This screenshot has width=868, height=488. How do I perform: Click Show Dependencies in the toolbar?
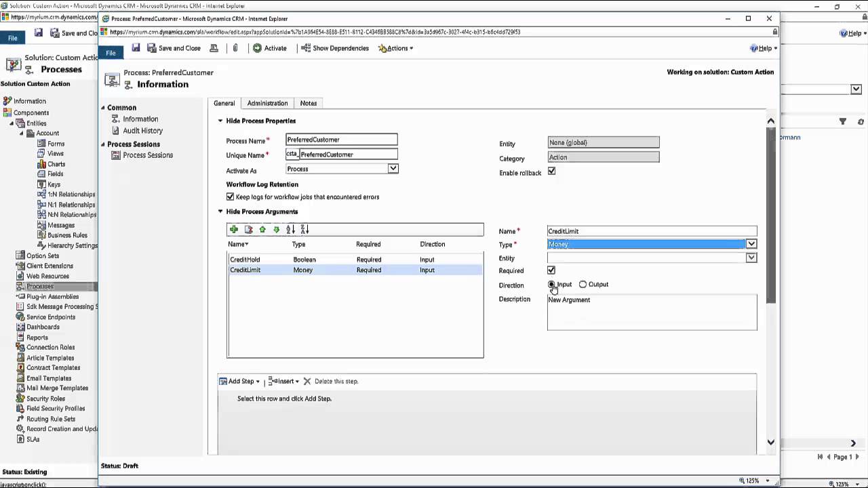click(x=335, y=48)
